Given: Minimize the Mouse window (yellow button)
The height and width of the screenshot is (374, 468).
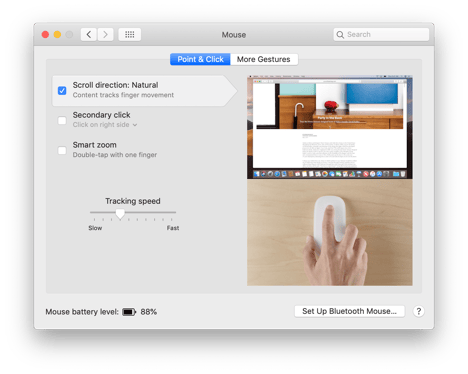Looking at the screenshot, I should (57, 34).
